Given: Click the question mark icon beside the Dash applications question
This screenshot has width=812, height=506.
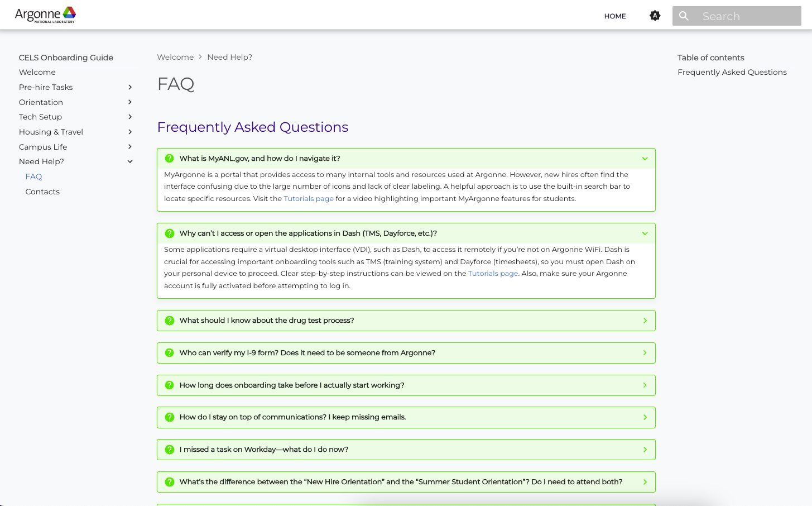Looking at the screenshot, I should (x=169, y=233).
